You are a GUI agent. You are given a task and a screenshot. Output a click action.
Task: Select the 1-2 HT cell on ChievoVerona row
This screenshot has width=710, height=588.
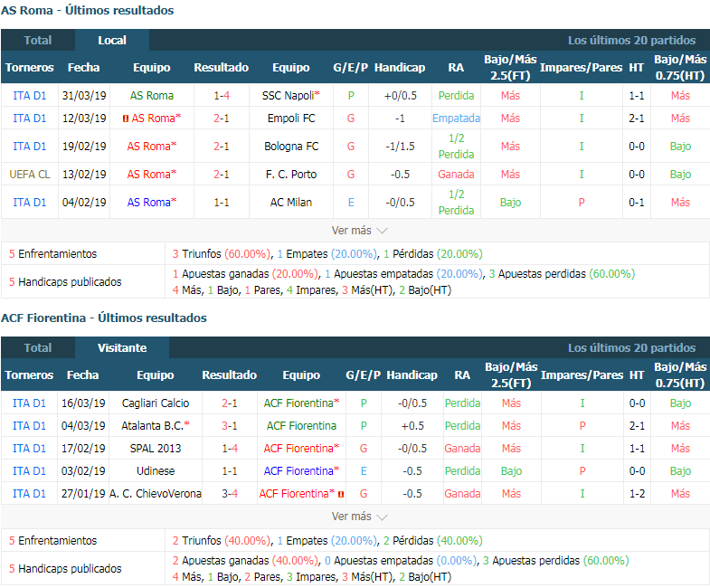pos(637,494)
